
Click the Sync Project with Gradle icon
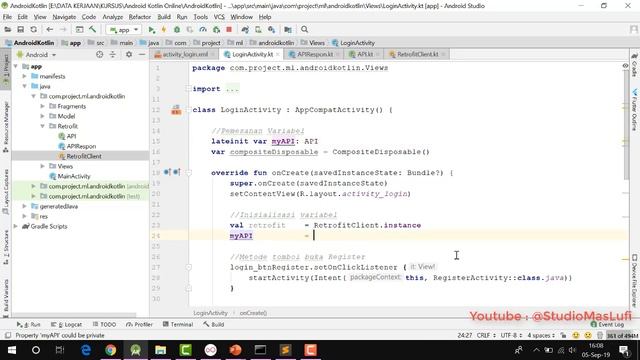pyautogui.click(x=245, y=29)
